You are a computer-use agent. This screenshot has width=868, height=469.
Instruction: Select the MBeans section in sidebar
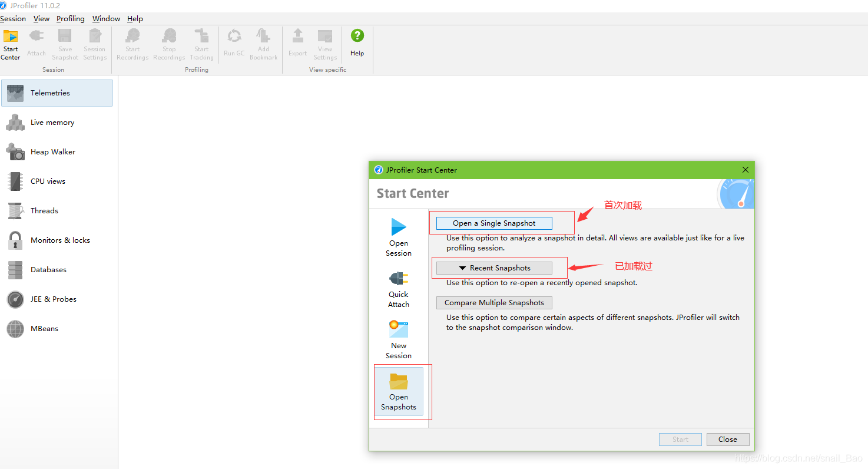click(x=57, y=329)
